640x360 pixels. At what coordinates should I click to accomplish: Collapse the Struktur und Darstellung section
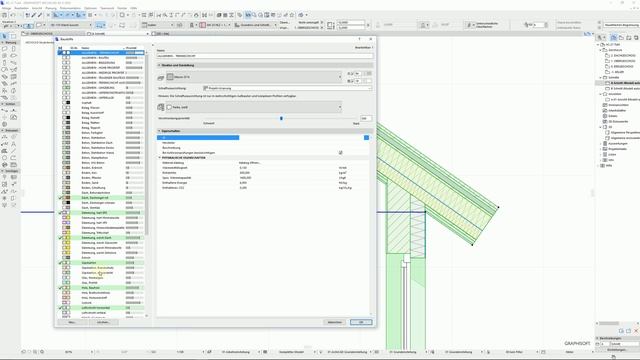(159, 65)
